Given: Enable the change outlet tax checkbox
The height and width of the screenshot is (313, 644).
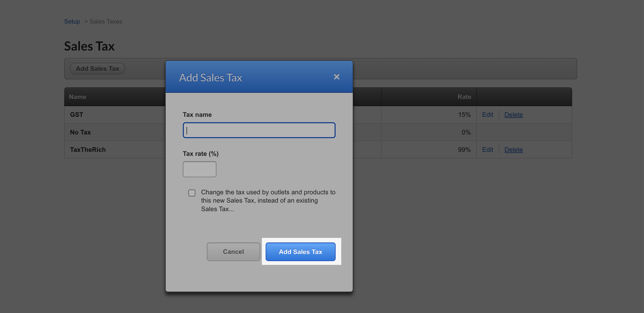Looking at the screenshot, I should pos(192,193).
